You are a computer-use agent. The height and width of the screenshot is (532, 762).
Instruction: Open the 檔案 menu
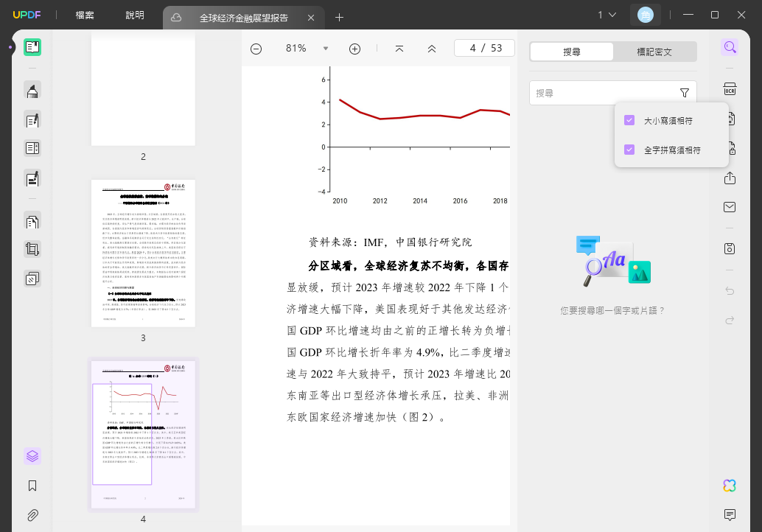pos(85,15)
